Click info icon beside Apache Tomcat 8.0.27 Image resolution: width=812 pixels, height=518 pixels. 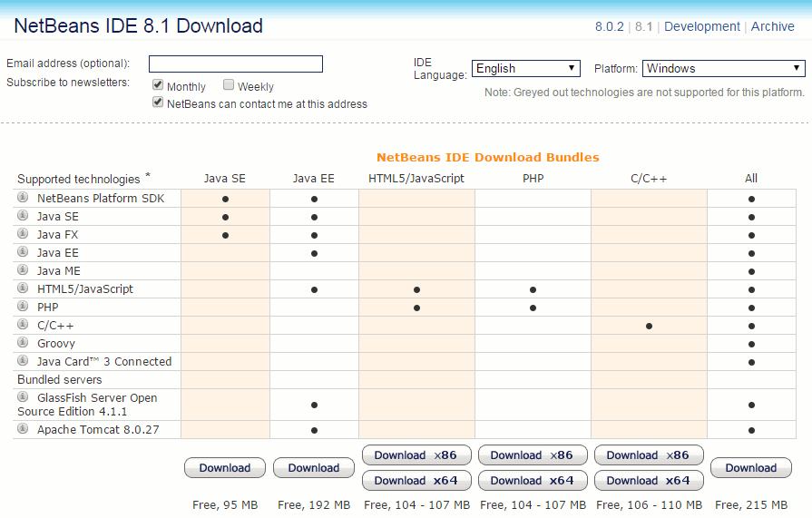[x=23, y=429]
